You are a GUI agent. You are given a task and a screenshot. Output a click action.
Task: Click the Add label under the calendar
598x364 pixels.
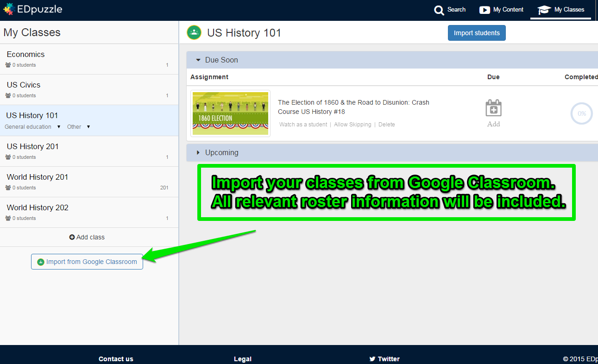(494, 124)
